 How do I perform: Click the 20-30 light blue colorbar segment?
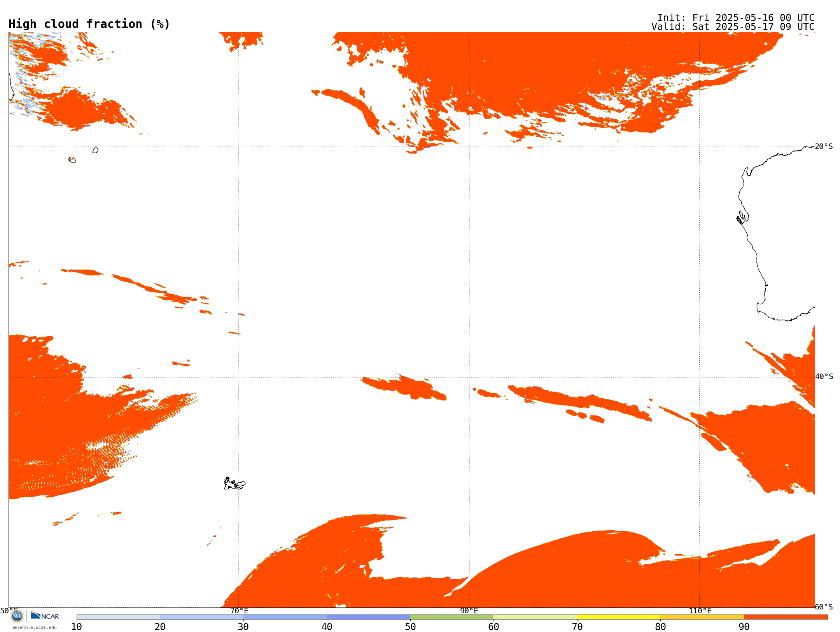[201, 617]
